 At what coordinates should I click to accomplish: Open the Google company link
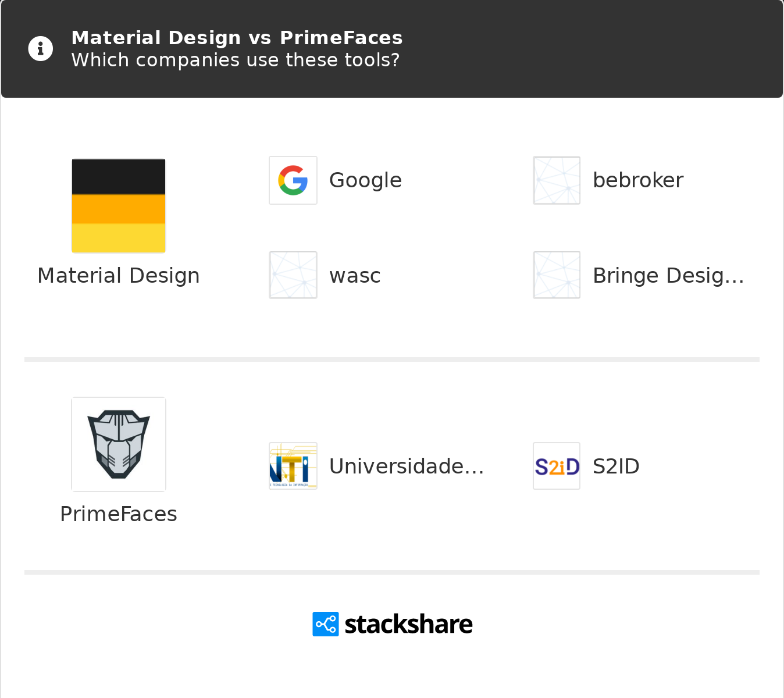365,180
